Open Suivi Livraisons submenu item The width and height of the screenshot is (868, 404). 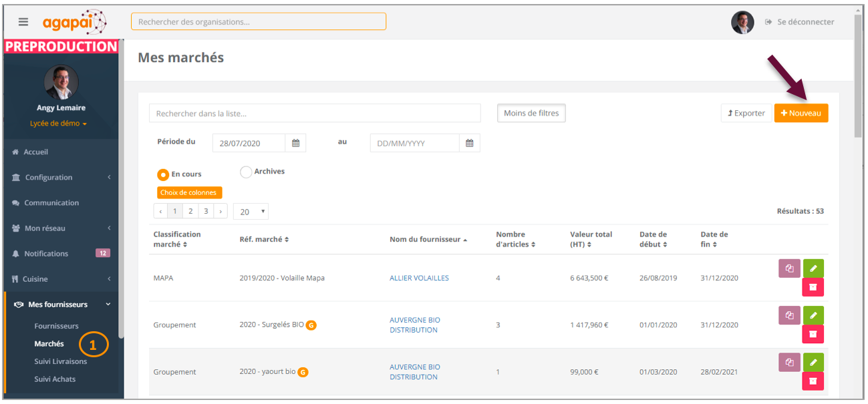tap(61, 361)
